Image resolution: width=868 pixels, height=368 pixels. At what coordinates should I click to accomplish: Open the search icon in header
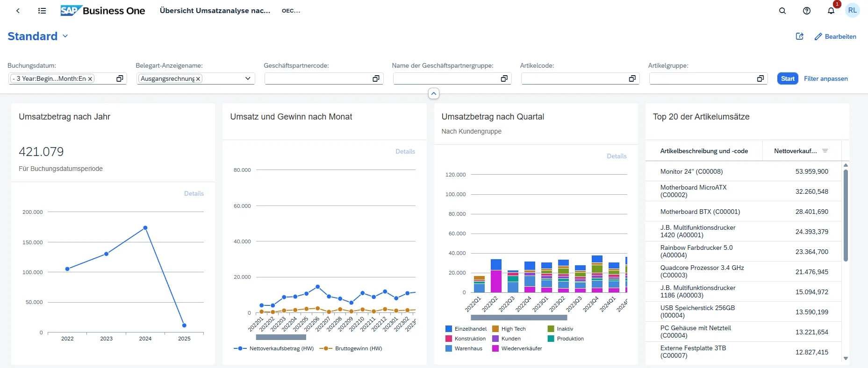[782, 11]
